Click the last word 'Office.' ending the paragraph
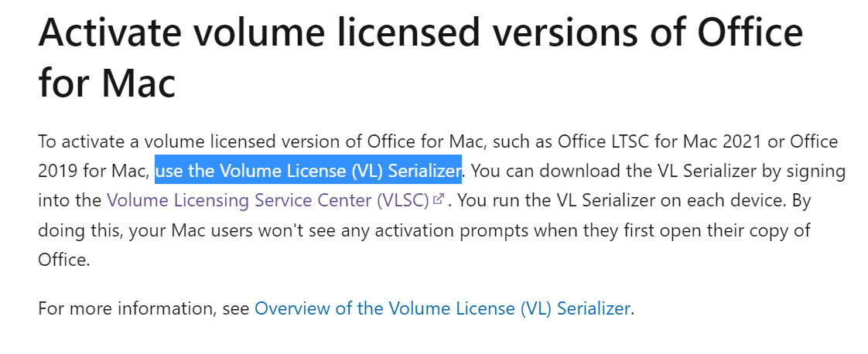 coord(63,259)
